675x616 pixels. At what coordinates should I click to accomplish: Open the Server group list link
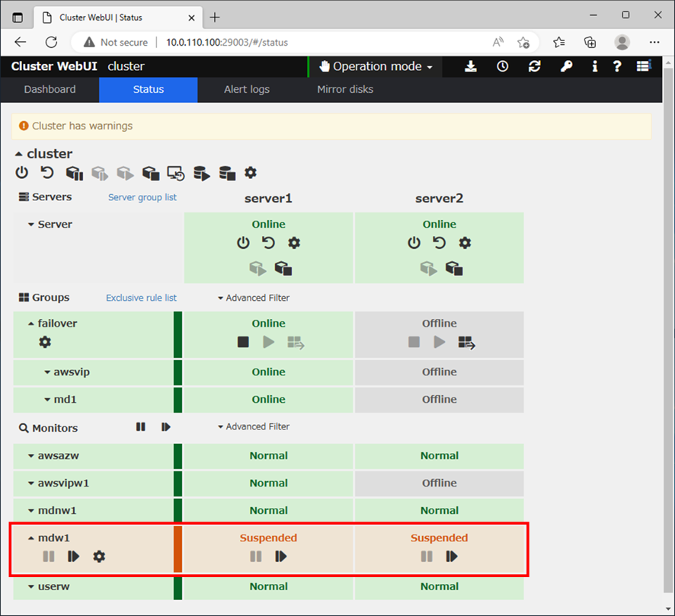click(142, 196)
